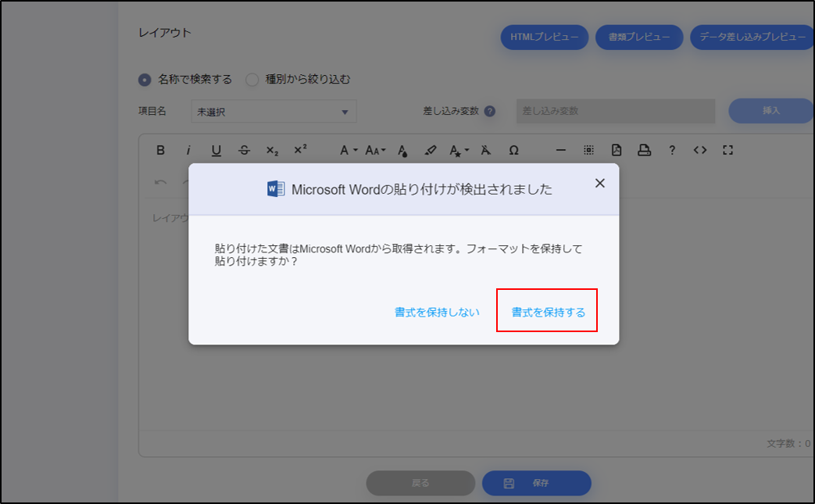Export the editor content to PDF
The width and height of the screenshot is (815, 504).
coord(617,150)
